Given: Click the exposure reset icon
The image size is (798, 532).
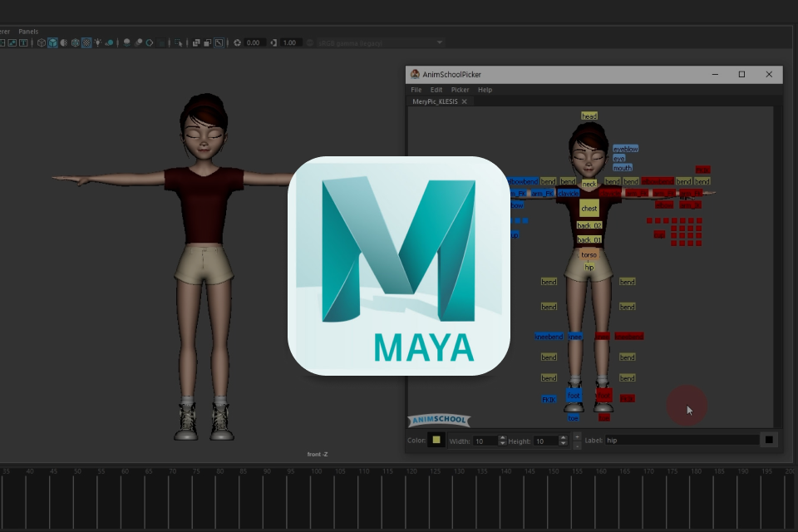Looking at the screenshot, I should 237,42.
